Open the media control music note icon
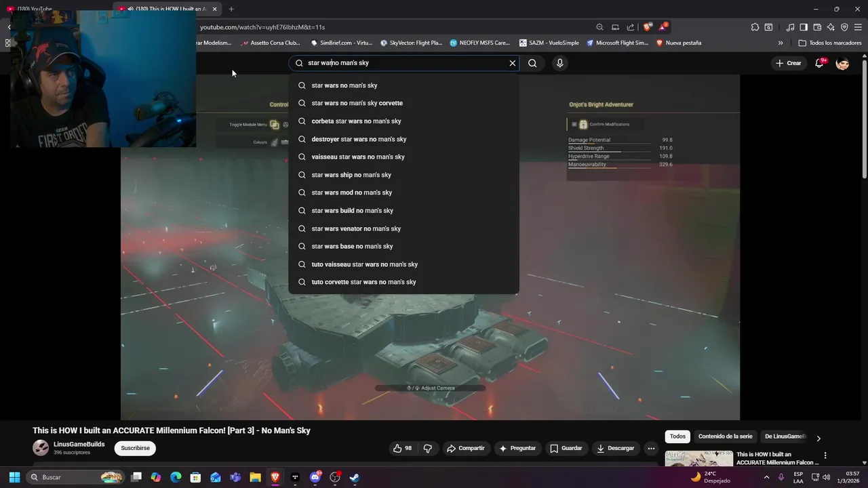Viewport: 868px width, 488px height. 790,27
